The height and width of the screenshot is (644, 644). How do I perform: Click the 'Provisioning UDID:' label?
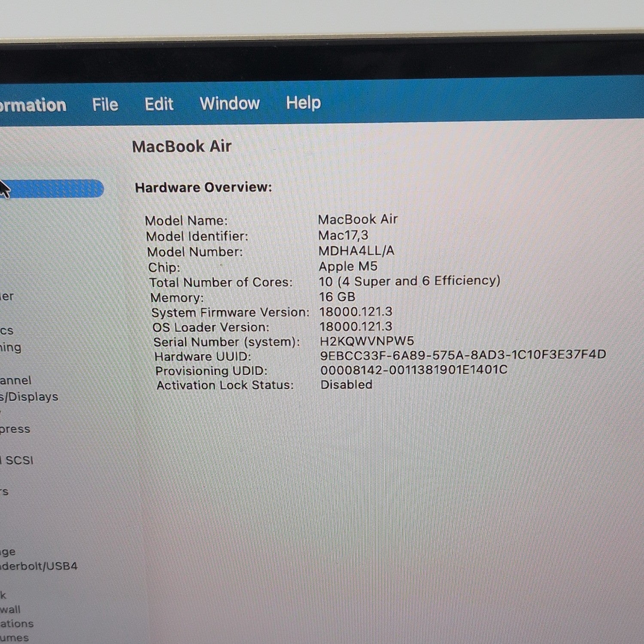tap(211, 371)
